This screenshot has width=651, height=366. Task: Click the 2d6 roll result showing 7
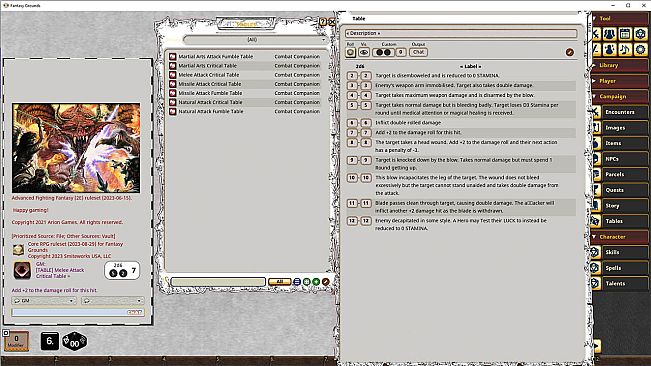coord(122,271)
